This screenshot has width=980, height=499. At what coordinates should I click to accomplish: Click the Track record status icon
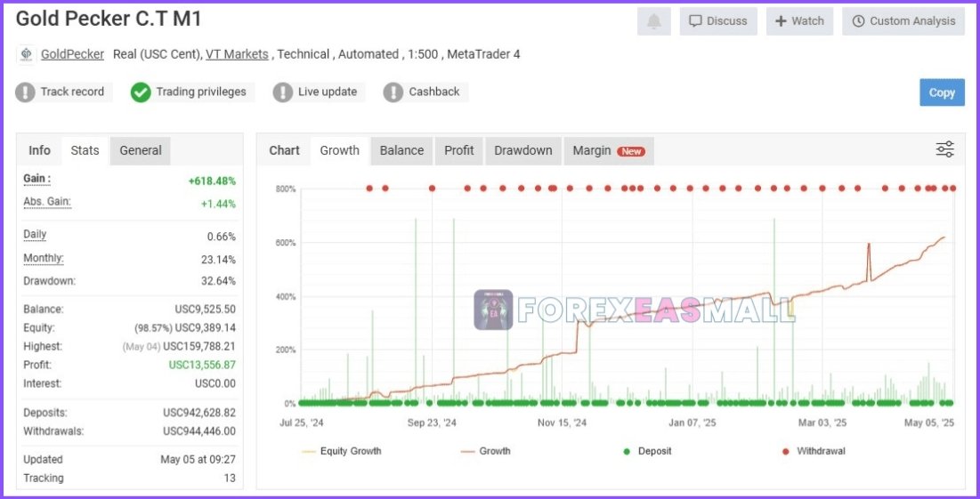pos(26,92)
